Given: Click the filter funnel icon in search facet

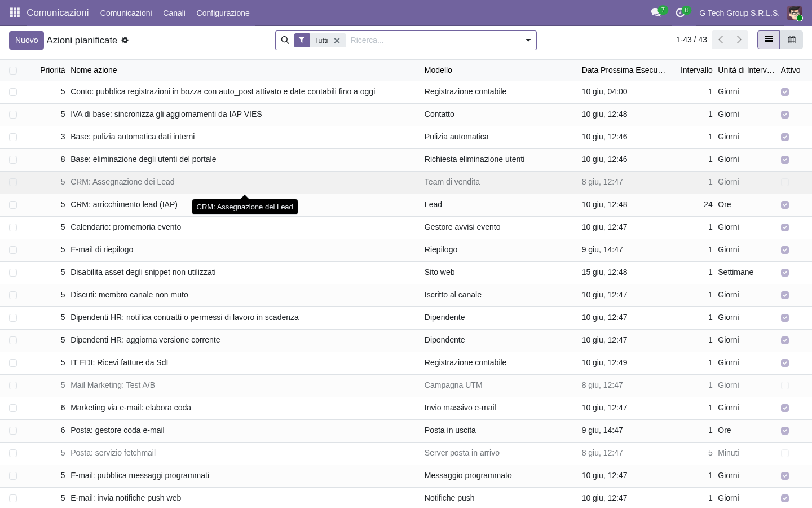Looking at the screenshot, I should [x=302, y=40].
